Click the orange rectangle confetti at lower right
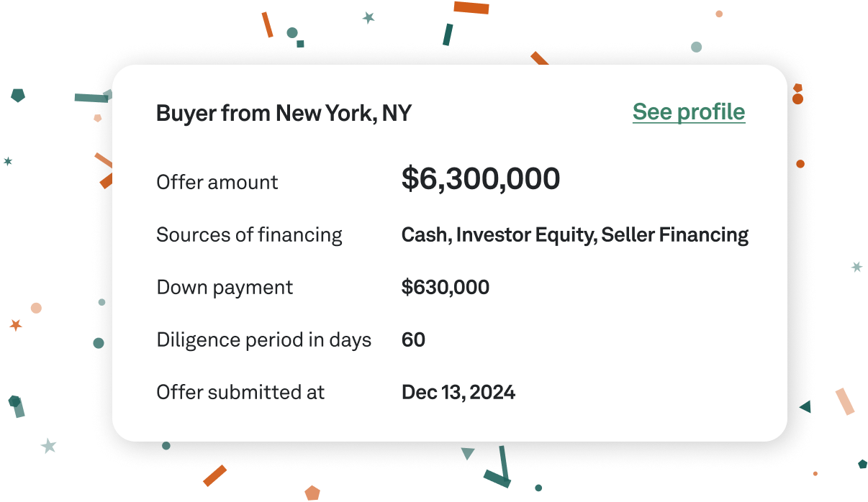Screen dimensions: 868x502 pyautogui.click(x=844, y=401)
